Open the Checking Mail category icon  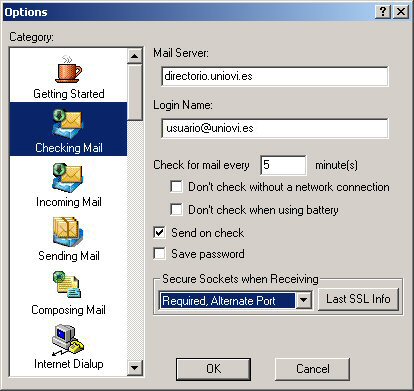[68, 124]
